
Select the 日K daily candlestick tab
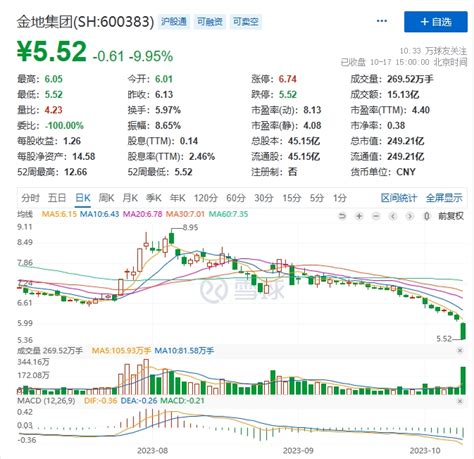tap(83, 198)
